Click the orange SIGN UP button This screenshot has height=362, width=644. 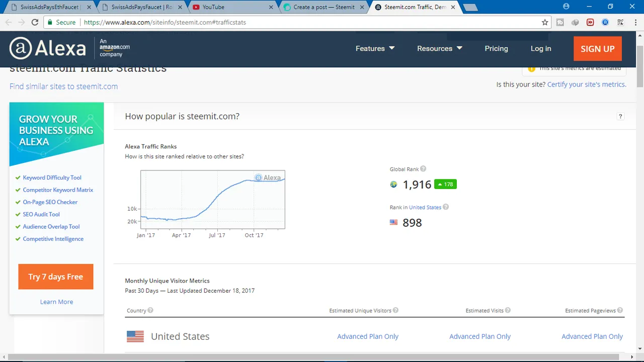(x=598, y=49)
